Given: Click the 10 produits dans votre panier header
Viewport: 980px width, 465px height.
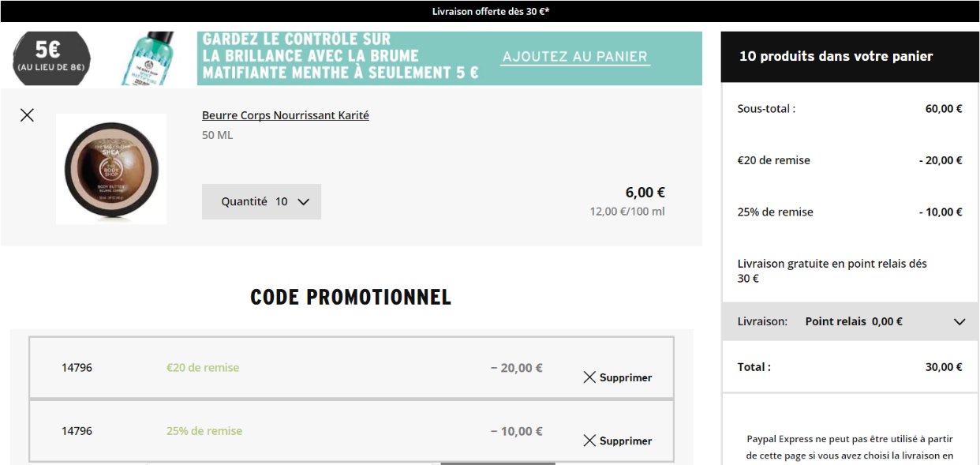Looking at the screenshot, I should tap(850, 57).
